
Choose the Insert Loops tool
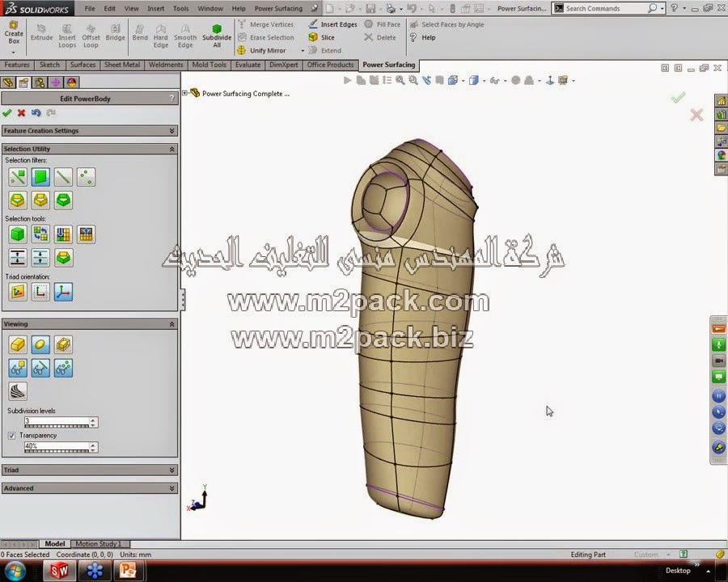point(67,36)
